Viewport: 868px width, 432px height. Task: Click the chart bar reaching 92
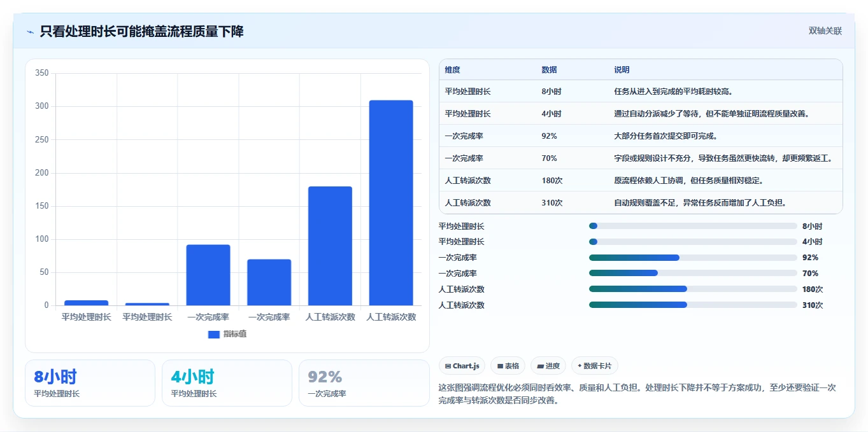coord(208,275)
